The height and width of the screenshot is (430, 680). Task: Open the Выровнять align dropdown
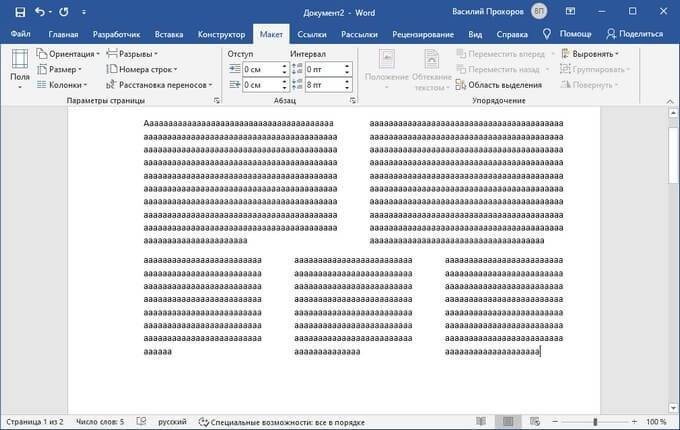click(590, 54)
